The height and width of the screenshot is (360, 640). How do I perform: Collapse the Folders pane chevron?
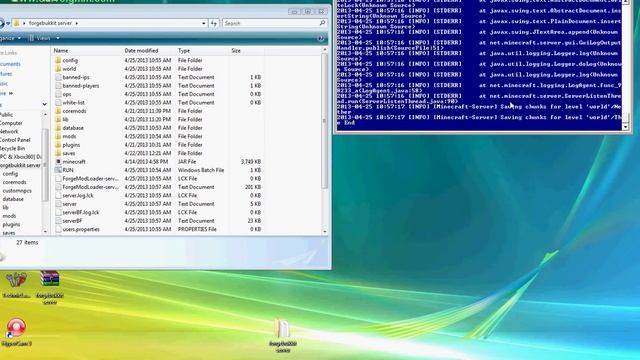[x=44, y=104]
